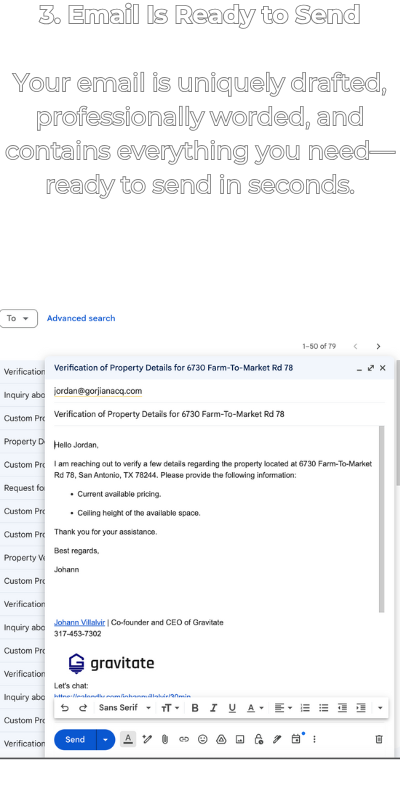
Task: Click 'Let's chat:' text in signature
Action: [x=71, y=686]
